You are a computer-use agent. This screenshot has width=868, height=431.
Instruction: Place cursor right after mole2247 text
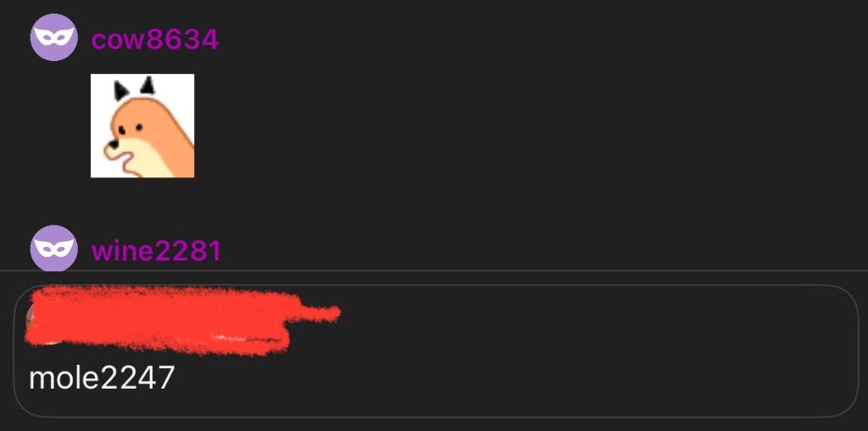click(x=176, y=378)
